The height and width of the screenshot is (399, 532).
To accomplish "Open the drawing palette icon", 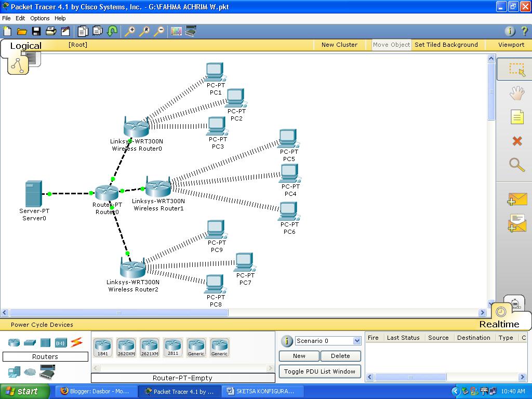I will [177, 32].
